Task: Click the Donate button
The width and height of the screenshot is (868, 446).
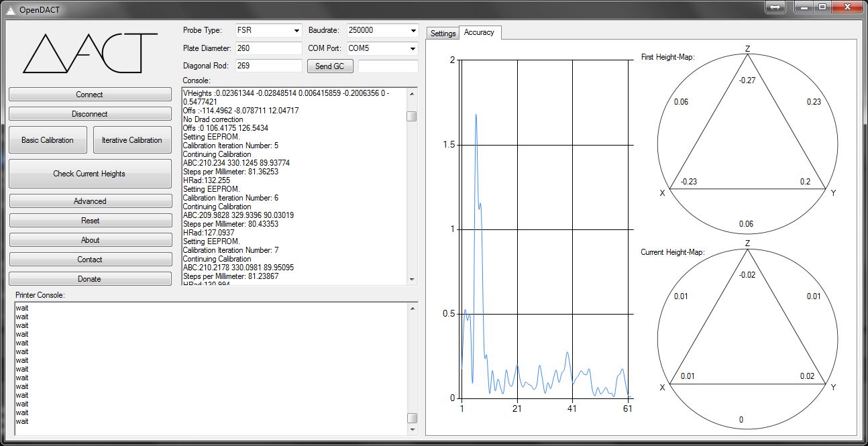Action: tap(90, 279)
